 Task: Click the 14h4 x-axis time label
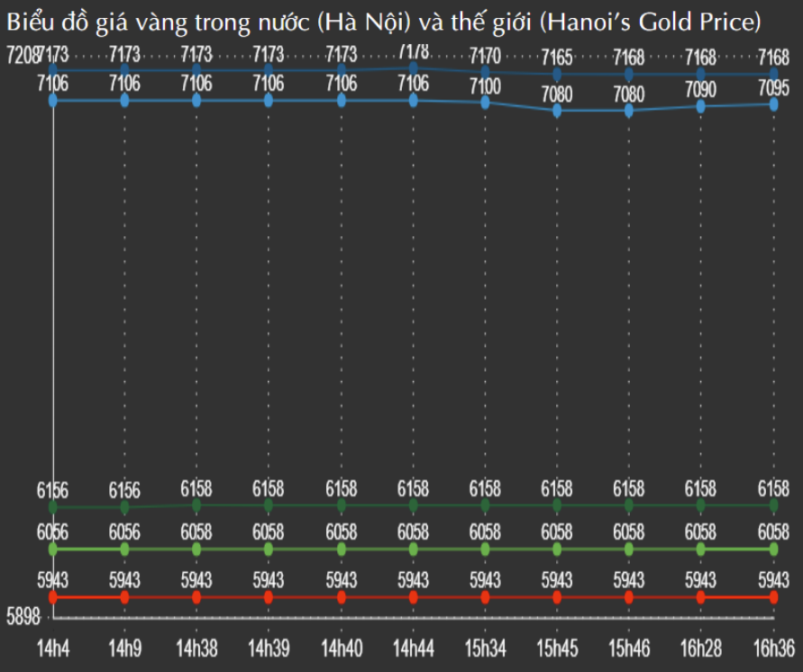[52, 648]
